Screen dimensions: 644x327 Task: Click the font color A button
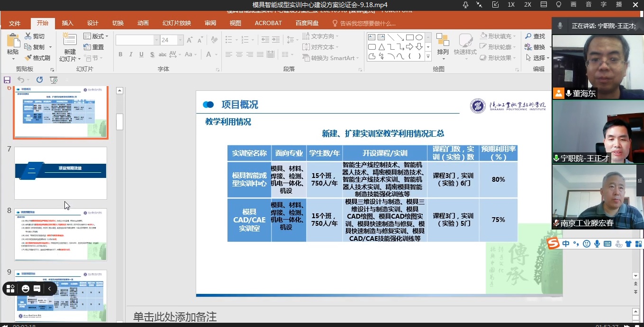pyautogui.click(x=209, y=54)
